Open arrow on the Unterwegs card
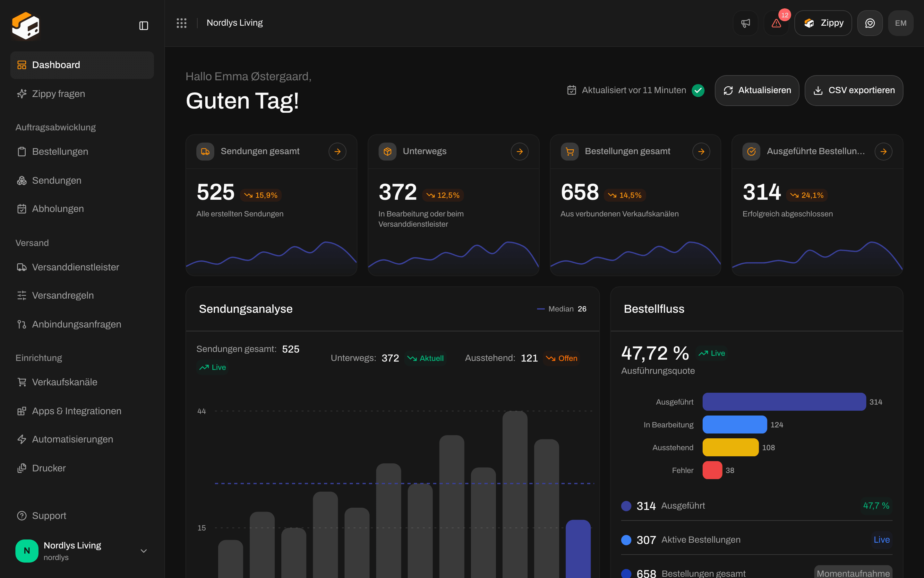This screenshot has height=578, width=924. pyautogui.click(x=519, y=151)
